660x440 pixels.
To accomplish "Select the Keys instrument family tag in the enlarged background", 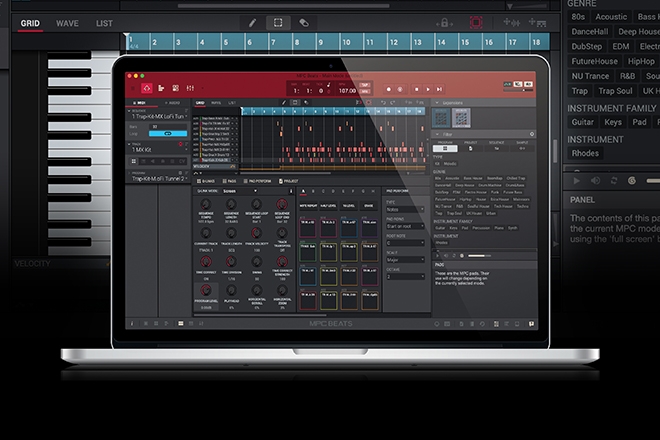I will click(613, 122).
